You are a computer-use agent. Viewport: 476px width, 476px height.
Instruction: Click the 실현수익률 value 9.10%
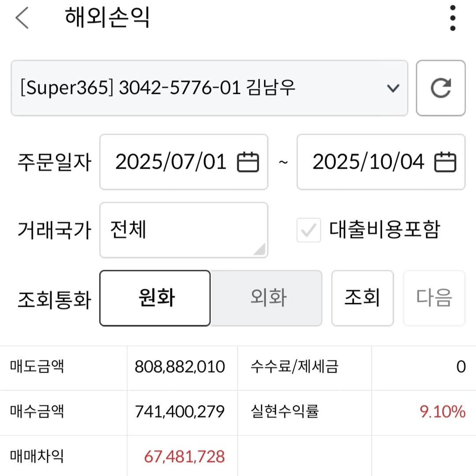(x=442, y=412)
